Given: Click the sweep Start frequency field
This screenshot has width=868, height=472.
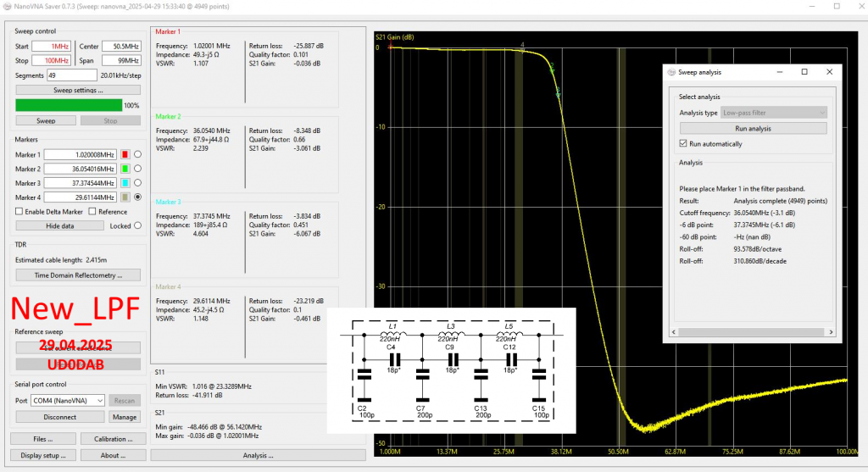Looking at the screenshot, I should point(51,47).
